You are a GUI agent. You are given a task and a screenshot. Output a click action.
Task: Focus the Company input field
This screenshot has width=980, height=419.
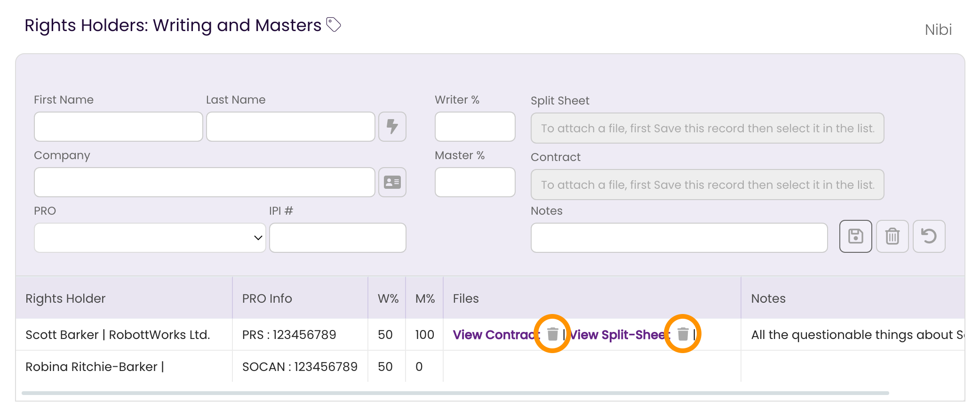pos(205,182)
